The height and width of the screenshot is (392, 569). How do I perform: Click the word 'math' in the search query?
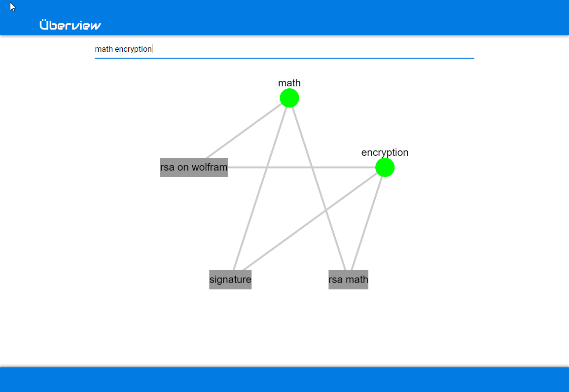[x=104, y=49]
